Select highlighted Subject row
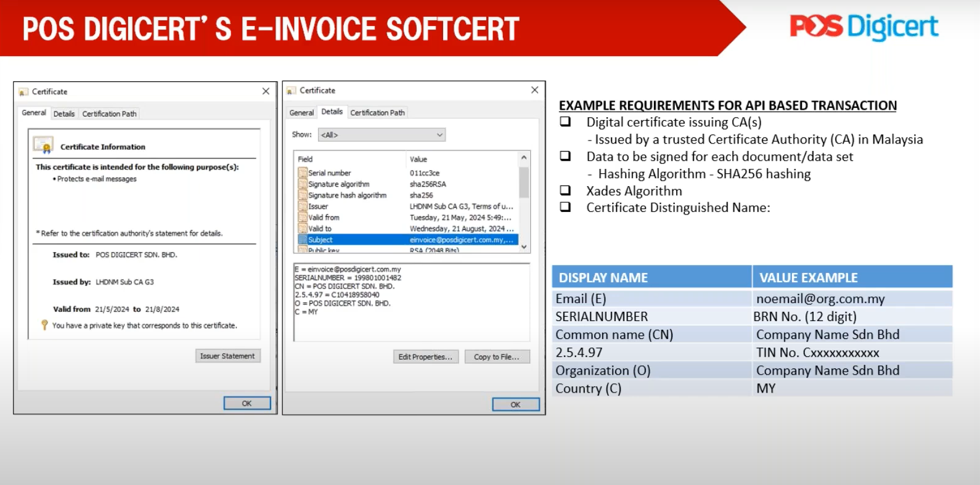This screenshot has width=980, height=485. click(x=407, y=240)
